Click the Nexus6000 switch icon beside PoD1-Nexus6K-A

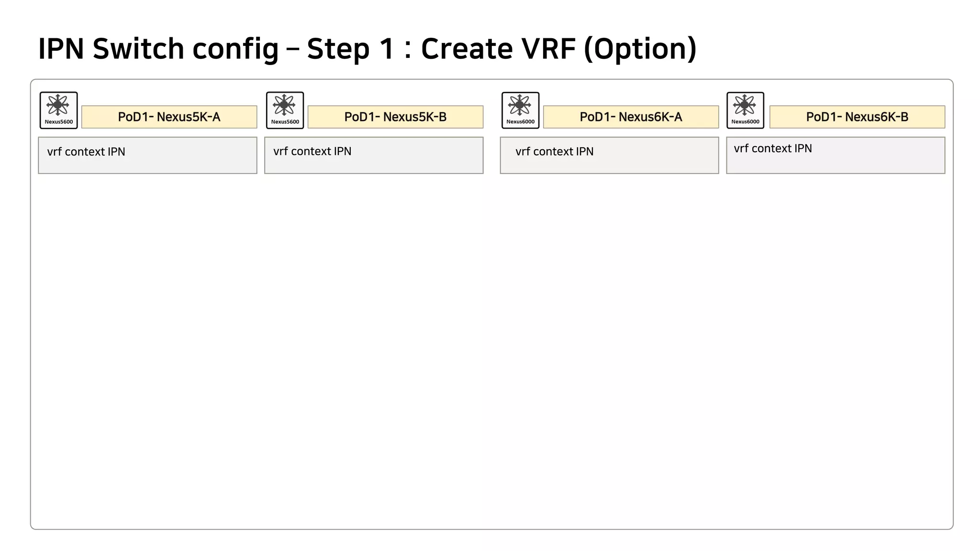[x=520, y=106]
